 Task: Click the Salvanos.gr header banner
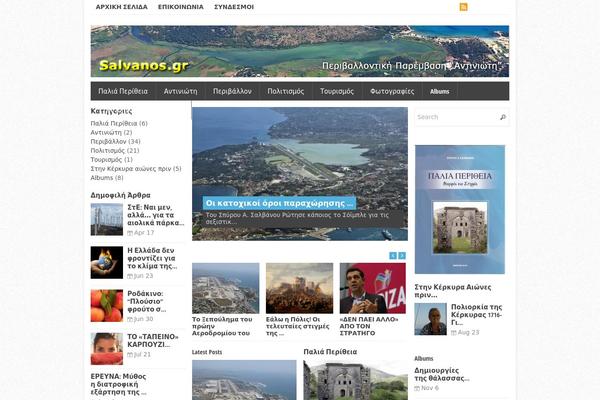(300, 51)
